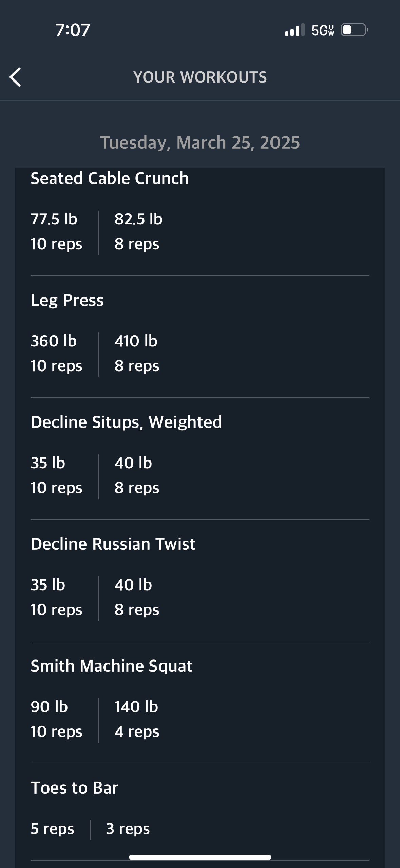Tap the battery indicator icon
Screen dimensions: 400x868
(354, 30)
